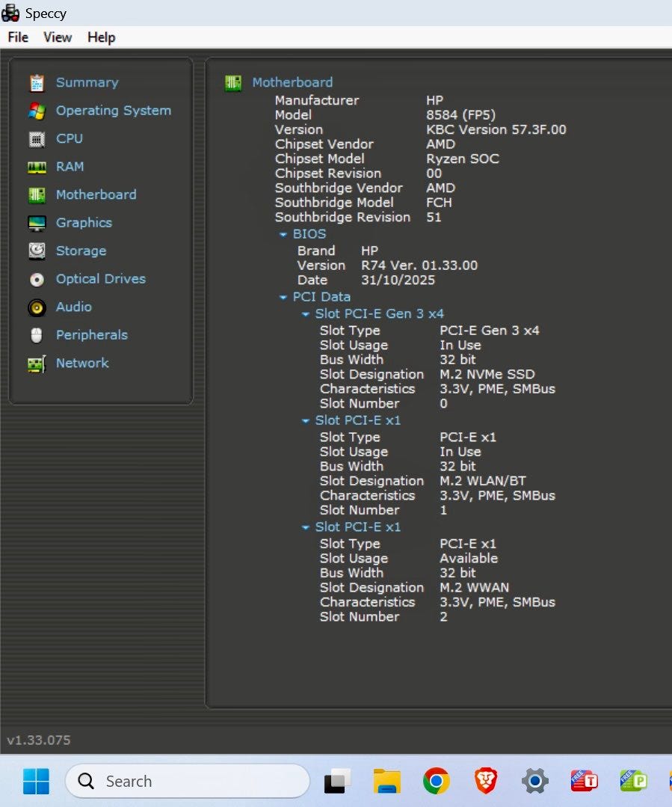Click the Summary clipboard icon in sidebar
The height and width of the screenshot is (807, 672).
37,83
